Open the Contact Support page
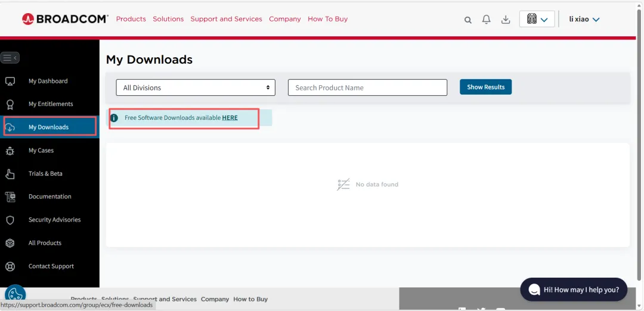 pyautogui.click(x=51, y=266)
